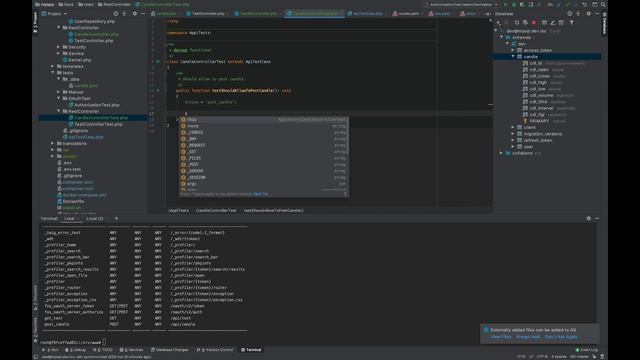Select '_SESSION' in autocomplete popup

[264, 178]
